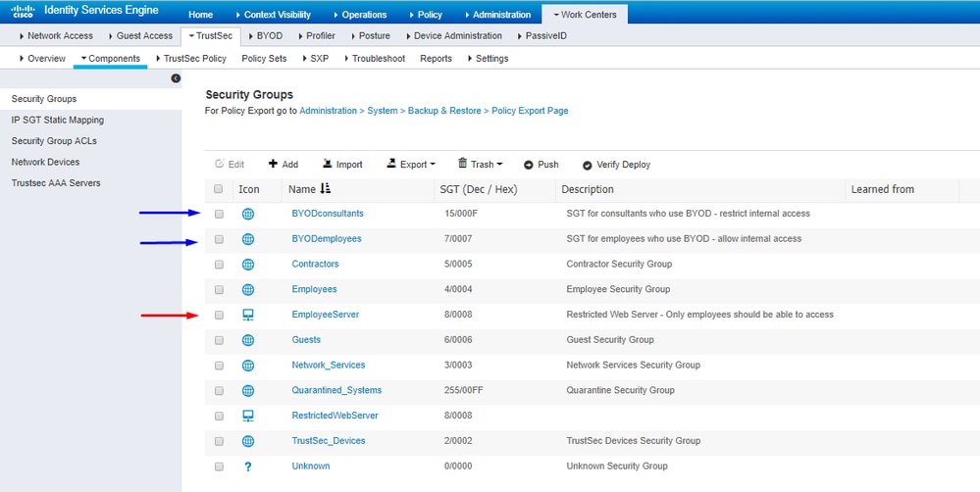Viewport: 980px width, 492px height.
Task: Click the globe icon for BYODconsultants
Action: pyautogui.click(x=248, y=214)
